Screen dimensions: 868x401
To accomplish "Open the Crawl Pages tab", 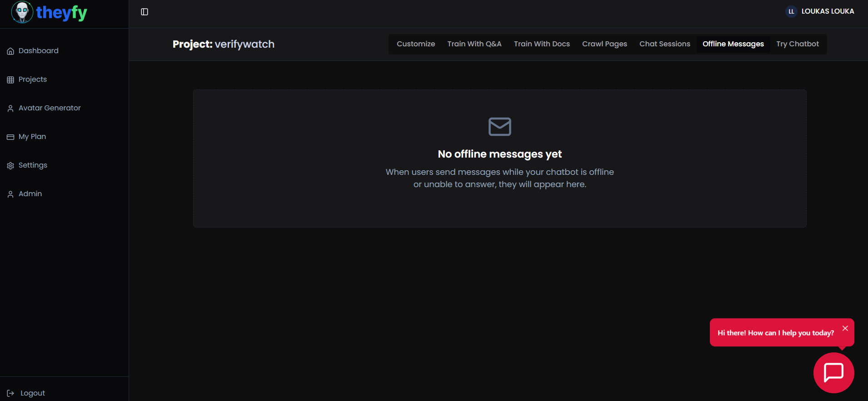I will [x=604, y=44].
